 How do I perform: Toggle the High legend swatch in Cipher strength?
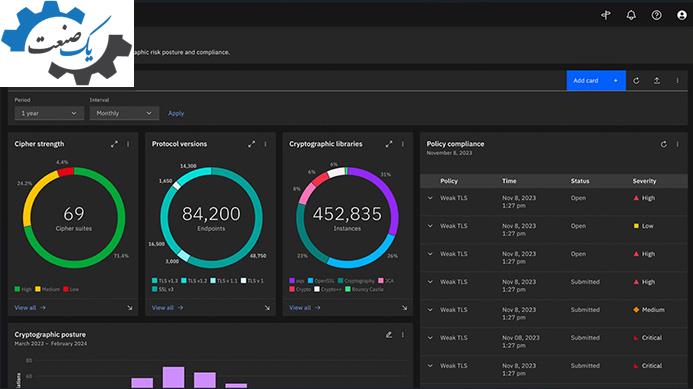click(17, 289)
